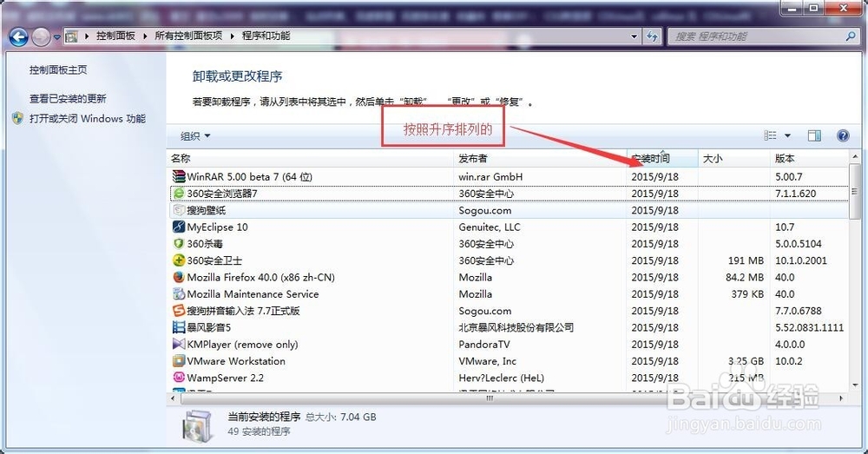Screen dimensions: 868x454
Task: Open 查看已安装的更新 link
Action: coord(68,99)
